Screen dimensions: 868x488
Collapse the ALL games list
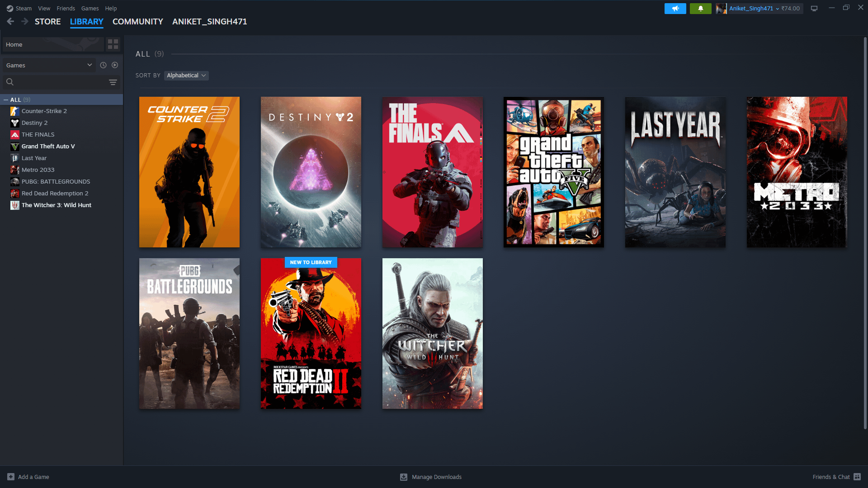tap(6, 99)
